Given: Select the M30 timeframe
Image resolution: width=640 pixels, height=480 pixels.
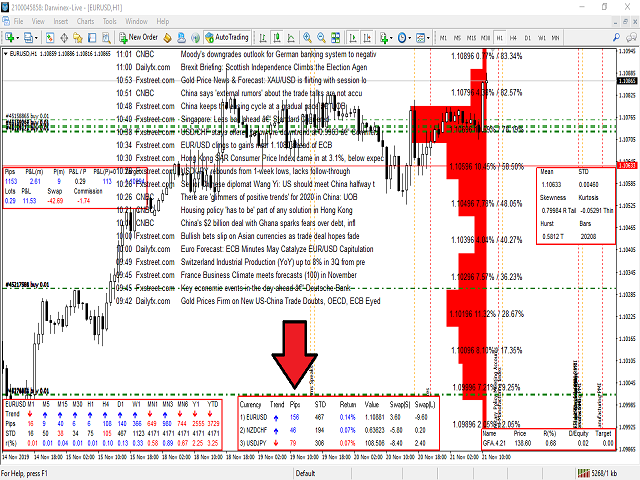Looking at the screenshot, I should point(485,38).
